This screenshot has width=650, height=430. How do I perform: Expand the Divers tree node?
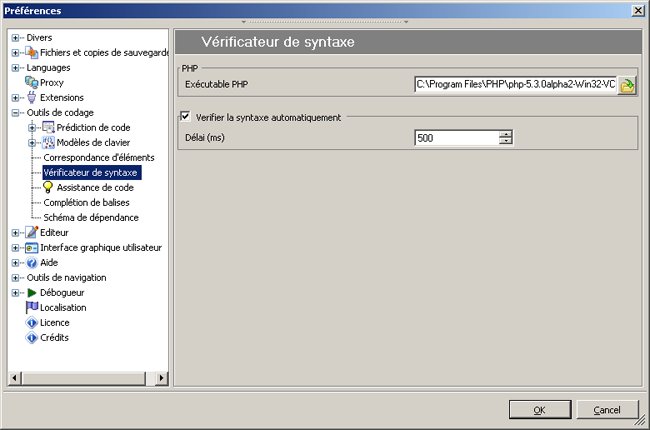tap(16, 37)
